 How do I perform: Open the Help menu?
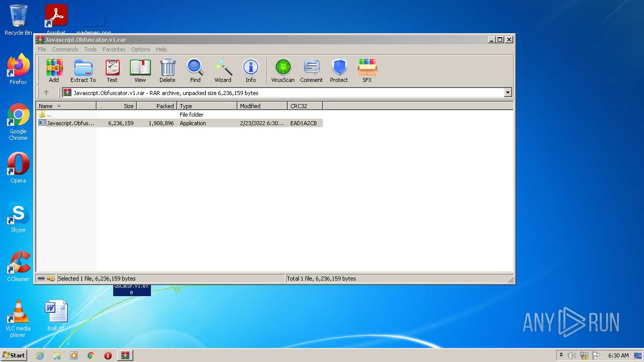(x=161, y=49)
